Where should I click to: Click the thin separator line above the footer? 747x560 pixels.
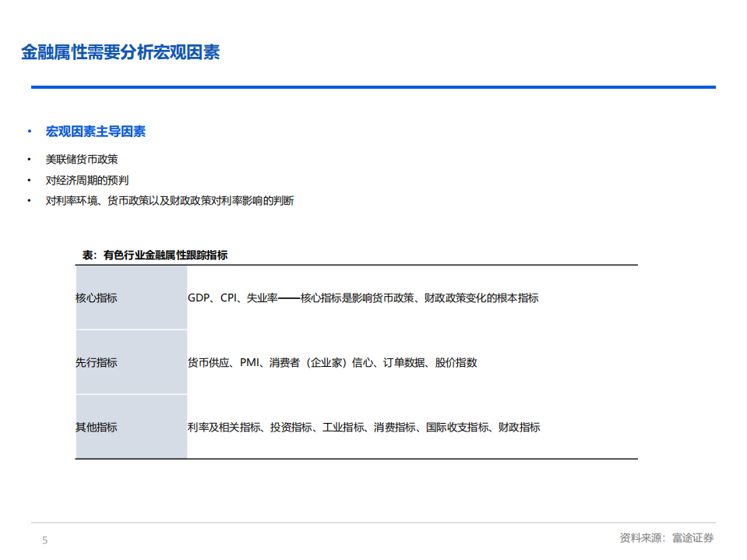[374, 520]
